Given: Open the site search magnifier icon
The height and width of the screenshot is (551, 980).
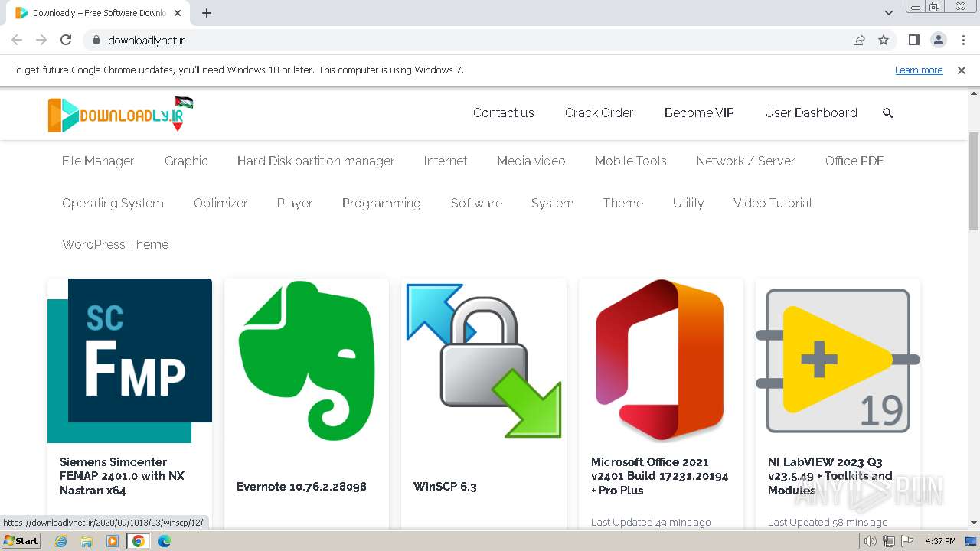Looking at the screenshot, I should point(888,112).
